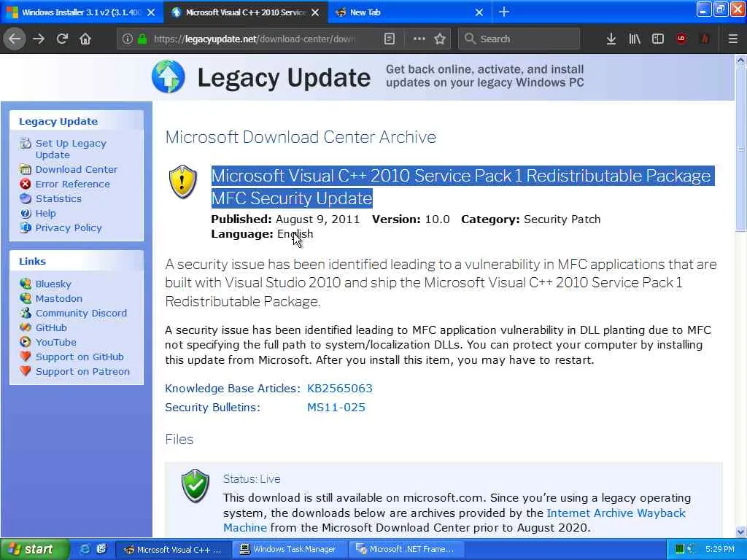Screen dimensions: 747x560
Task: Click the 5:29 PM system clock
Action: coord(720,550)
